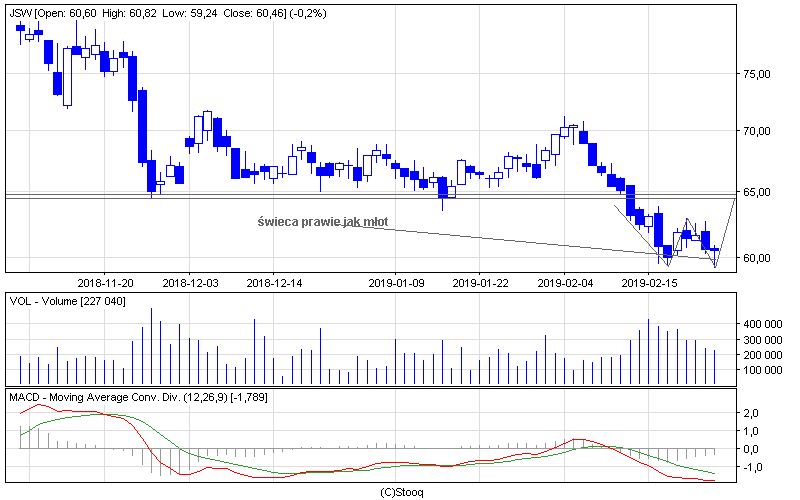800x500 pixels.
Task: Click the 60,00 price axis label
Action: tap(757, 258)
